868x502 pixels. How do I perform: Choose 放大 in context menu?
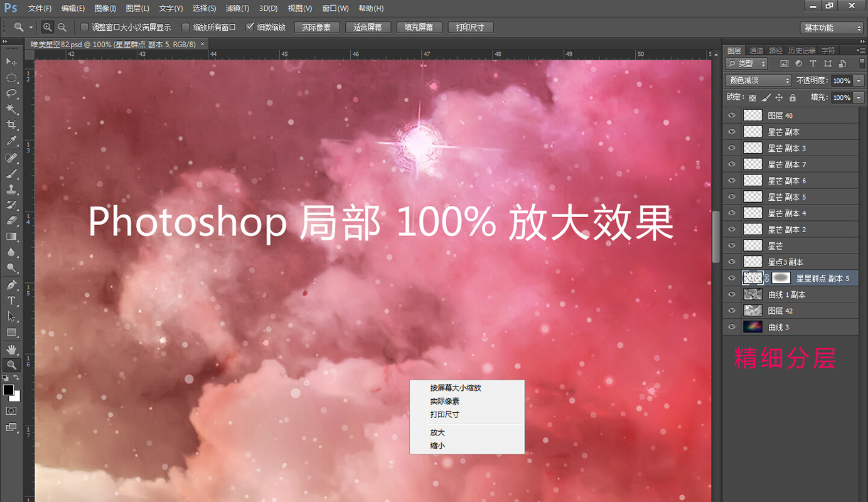pyautogui.click(x=437, y=433)
